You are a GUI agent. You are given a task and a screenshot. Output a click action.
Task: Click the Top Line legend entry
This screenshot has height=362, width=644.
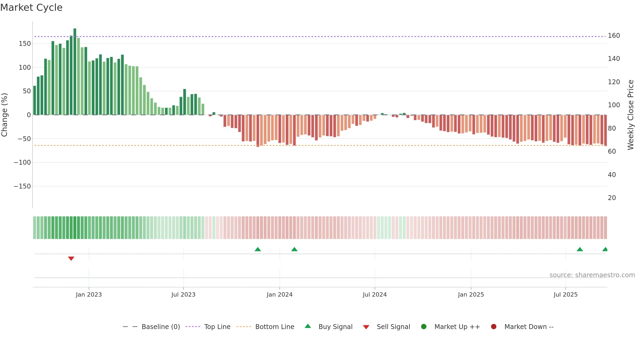(x=208, y=327)
